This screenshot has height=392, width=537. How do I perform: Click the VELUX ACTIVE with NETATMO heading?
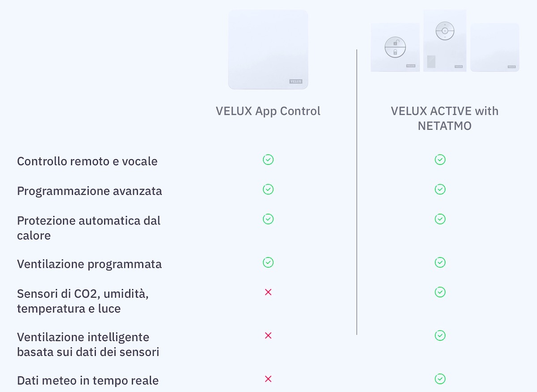(444, 118)
